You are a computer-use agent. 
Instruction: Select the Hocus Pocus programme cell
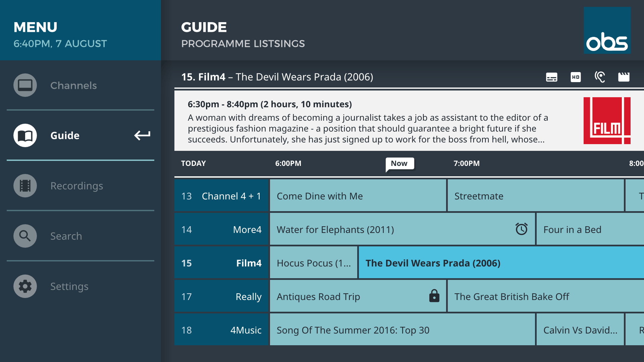314,263
